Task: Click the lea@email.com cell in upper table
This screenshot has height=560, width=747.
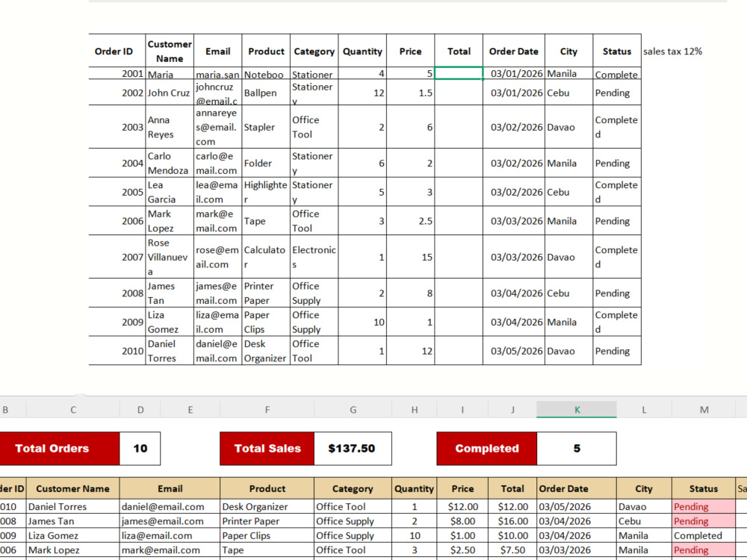Action: click(x=217, y=193)
